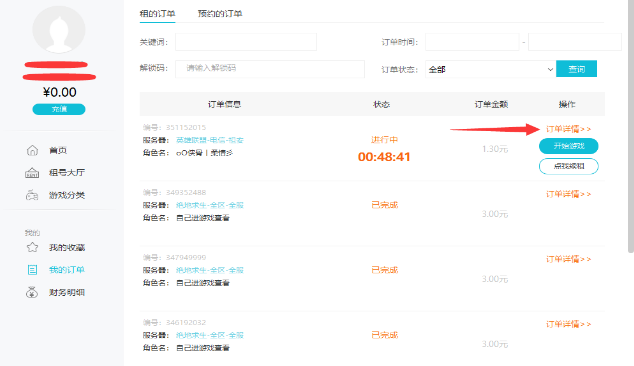Image resolution: width=634 pixels, height=366 pixels.
Task: Click the 订单信息 column header
Action: pyautogui.click(x=224, y=104)
